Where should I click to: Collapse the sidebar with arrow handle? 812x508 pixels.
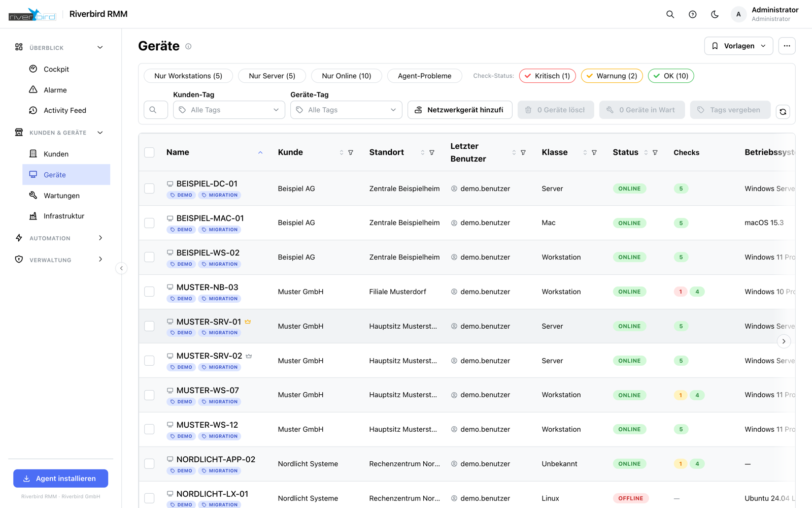click(121, 268)
